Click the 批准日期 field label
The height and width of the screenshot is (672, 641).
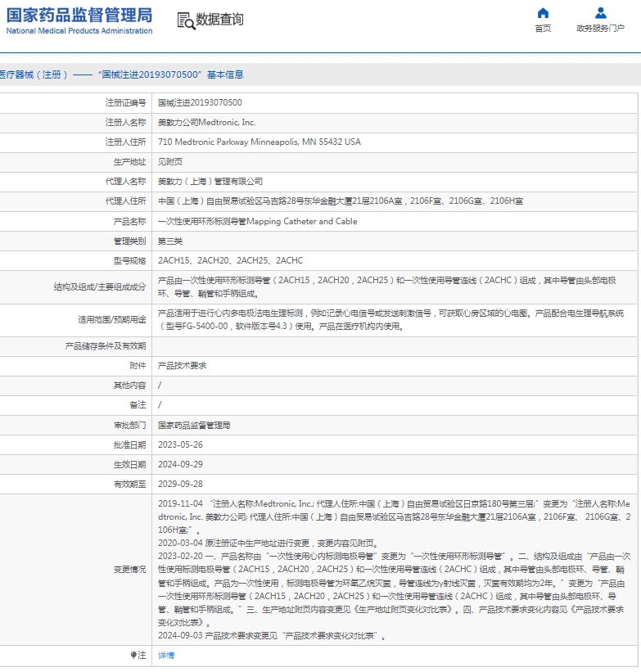(x=129, y=444)
